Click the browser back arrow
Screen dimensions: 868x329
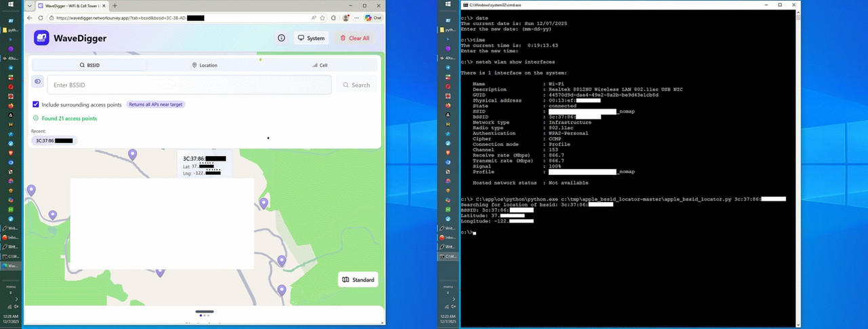[x=30, y=18]
